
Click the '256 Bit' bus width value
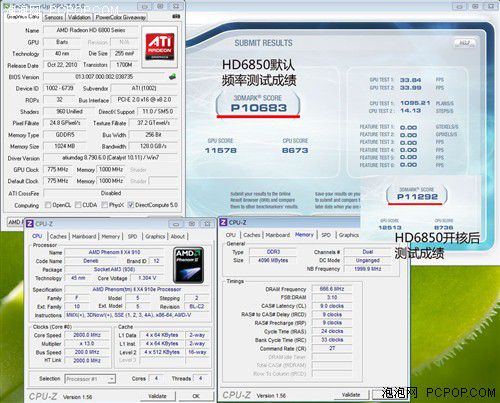[153, 135]
